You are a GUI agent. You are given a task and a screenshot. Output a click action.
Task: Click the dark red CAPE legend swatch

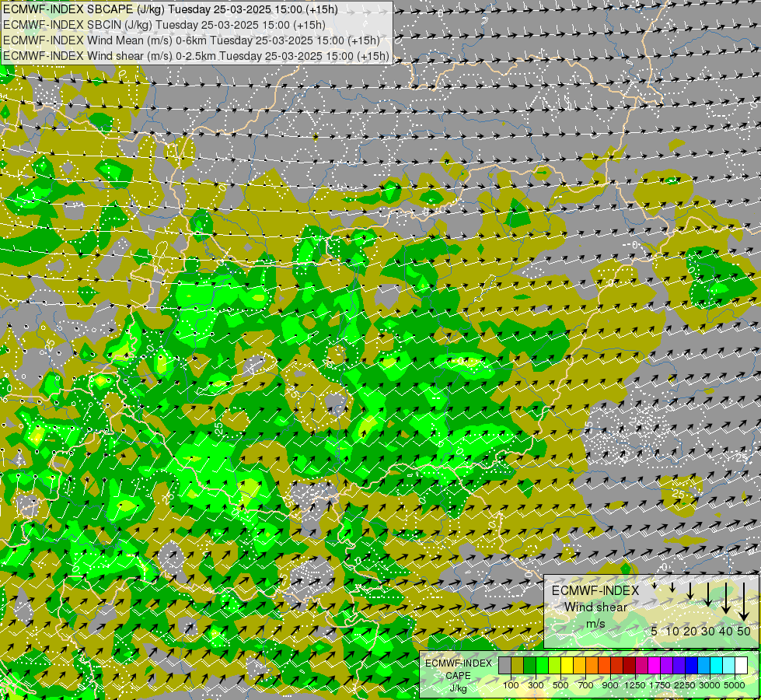(x=630, y=666)
